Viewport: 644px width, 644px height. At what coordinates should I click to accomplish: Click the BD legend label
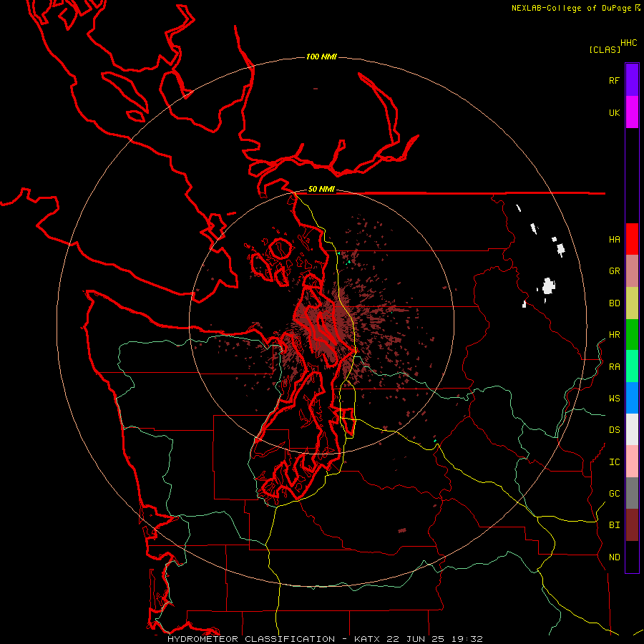coord(614,303)
